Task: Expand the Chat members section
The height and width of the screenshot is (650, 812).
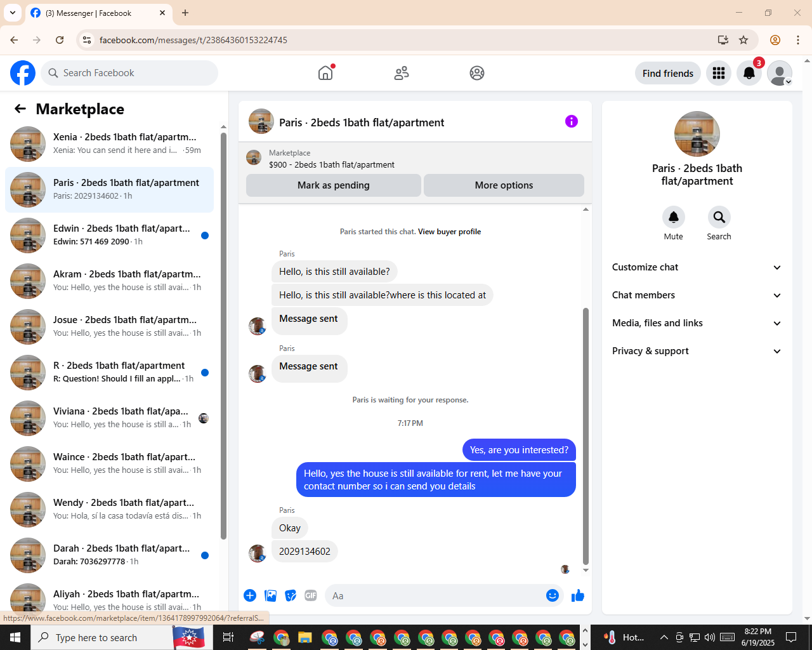Action: pos(697,295)
